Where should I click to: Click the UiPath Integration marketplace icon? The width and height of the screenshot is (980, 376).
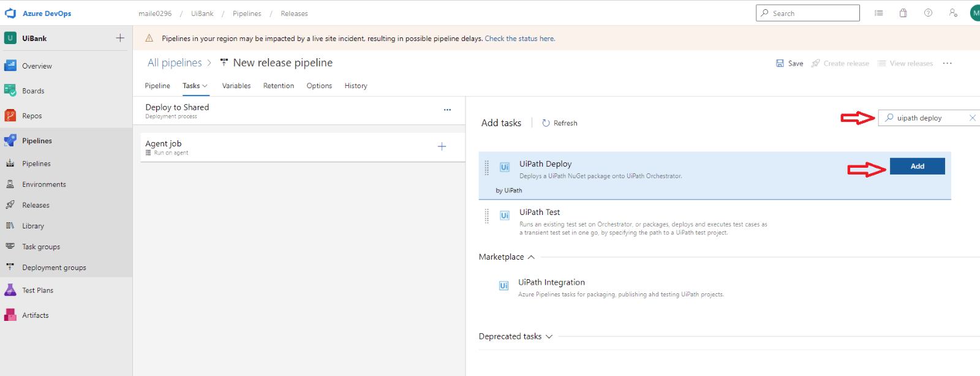point(503,285)
